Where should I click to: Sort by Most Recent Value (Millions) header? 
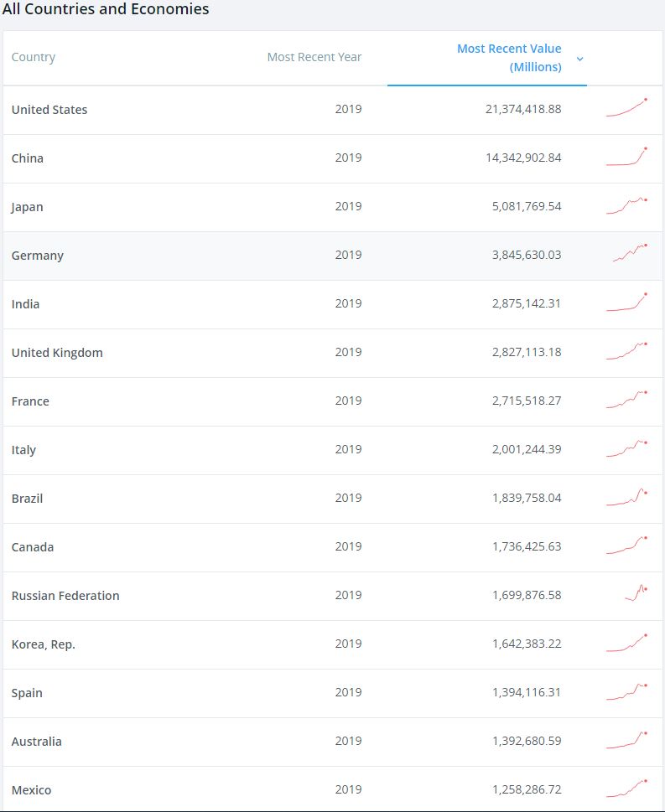pyautogui.click(x=509, y=58)
